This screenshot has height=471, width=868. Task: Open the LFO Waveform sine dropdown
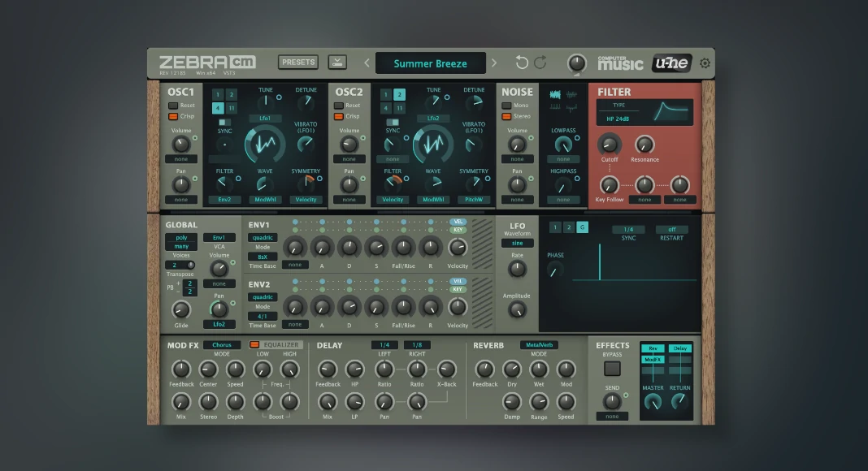pos(517,244)
